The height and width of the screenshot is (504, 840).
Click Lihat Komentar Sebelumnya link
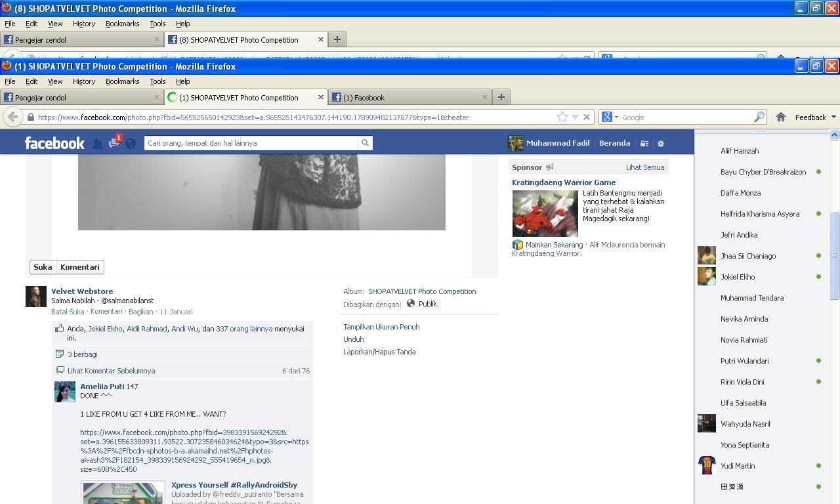pyautogui.click(x=111, y=371)
